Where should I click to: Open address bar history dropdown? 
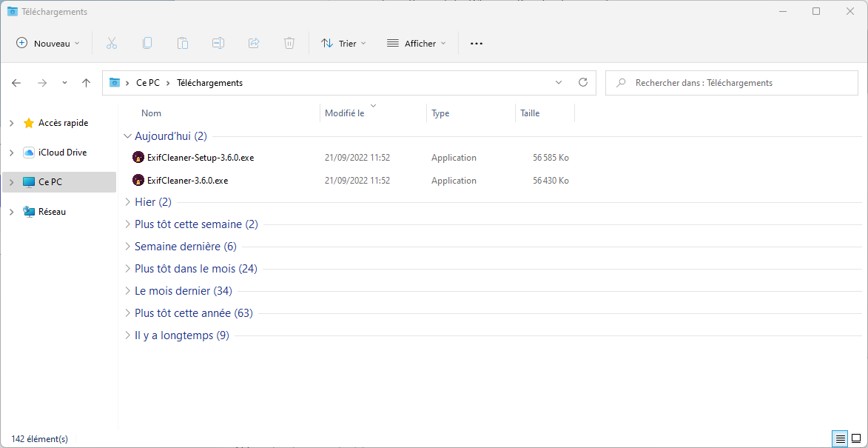click(x=559, y=83)
